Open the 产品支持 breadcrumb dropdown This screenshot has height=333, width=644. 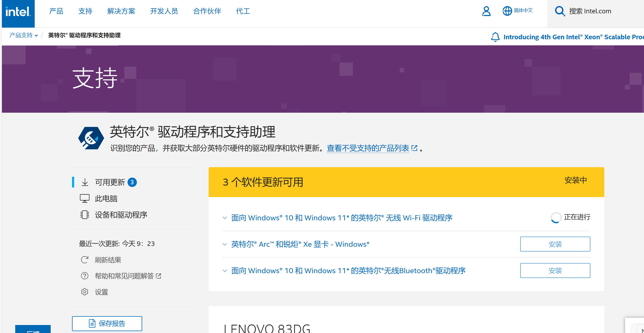pyautogui.click(x=24, y=35)
